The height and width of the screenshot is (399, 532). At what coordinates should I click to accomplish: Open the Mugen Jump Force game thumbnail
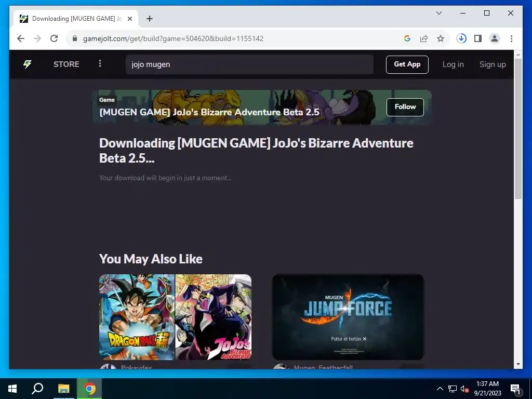[348, 317]
